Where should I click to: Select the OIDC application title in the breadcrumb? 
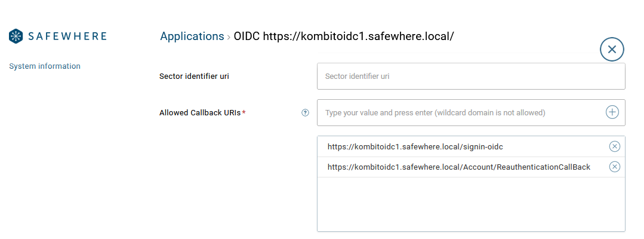(x=344, y=36)
